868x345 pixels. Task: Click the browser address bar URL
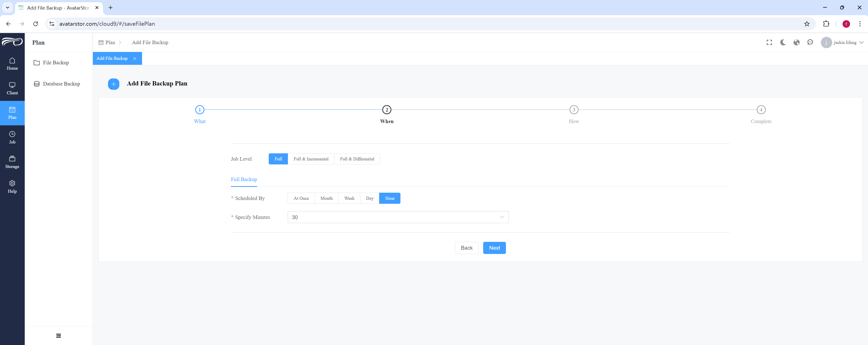pos(107,24)
